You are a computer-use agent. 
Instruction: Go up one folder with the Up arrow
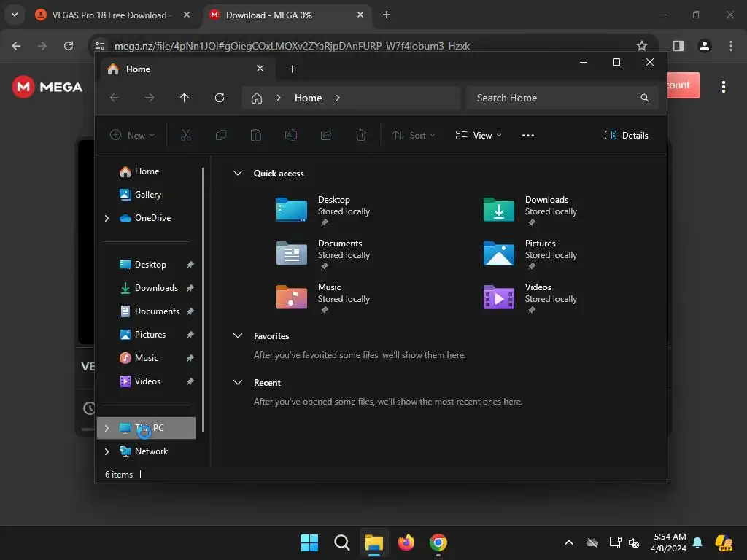coord(185,98)
